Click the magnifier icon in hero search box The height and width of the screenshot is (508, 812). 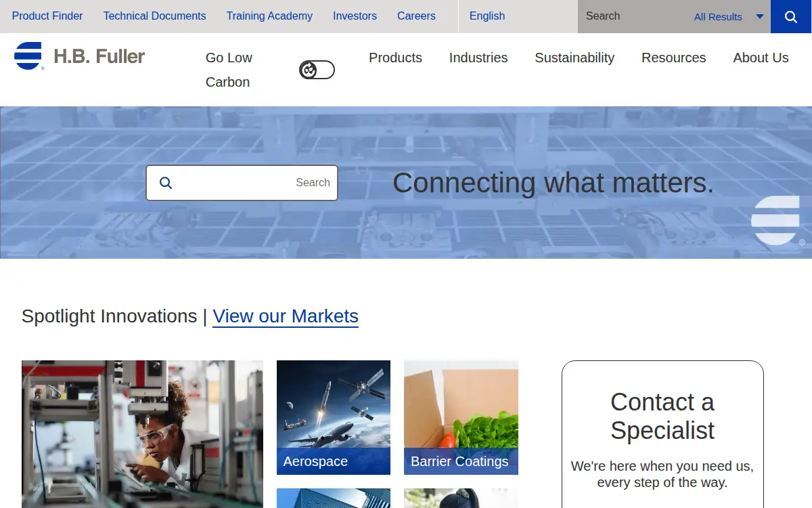(x=166, y=183)
